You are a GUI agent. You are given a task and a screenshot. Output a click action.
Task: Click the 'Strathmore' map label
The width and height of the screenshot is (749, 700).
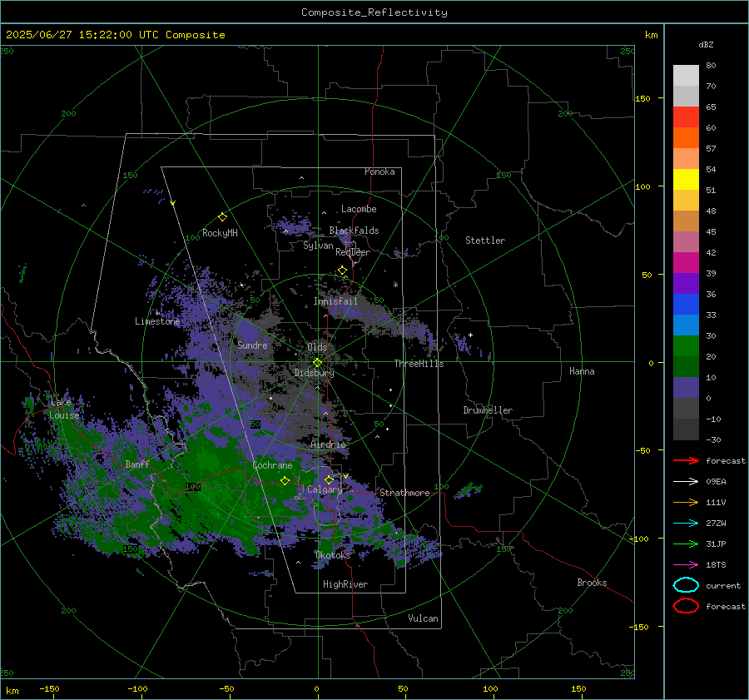(404, 493)
